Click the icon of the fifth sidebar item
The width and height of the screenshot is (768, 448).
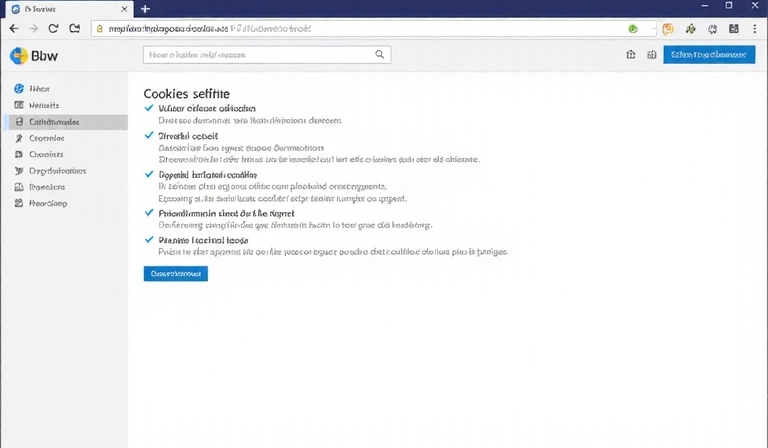pos(19,154)
